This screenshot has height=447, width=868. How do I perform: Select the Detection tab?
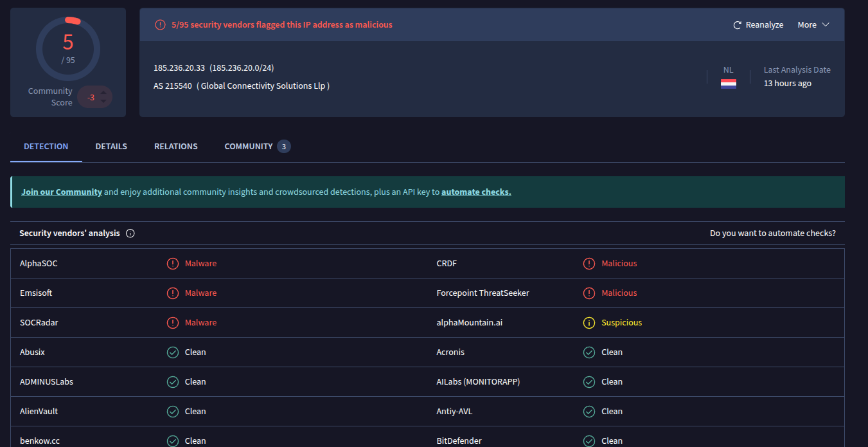click(x=46, y=147)
